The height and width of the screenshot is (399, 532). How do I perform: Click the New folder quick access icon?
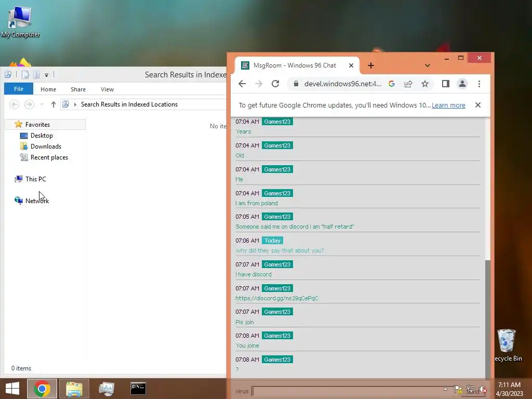(x=36, y=75)
